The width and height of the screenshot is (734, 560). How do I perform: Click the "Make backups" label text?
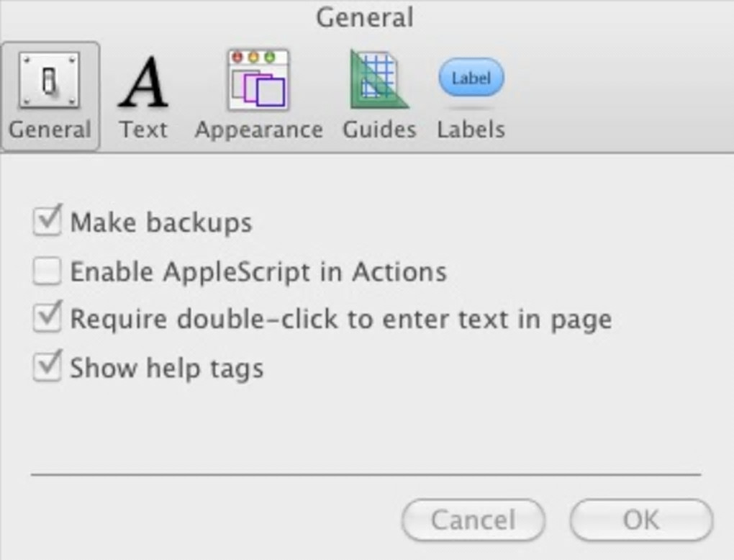tap(160, 222)
